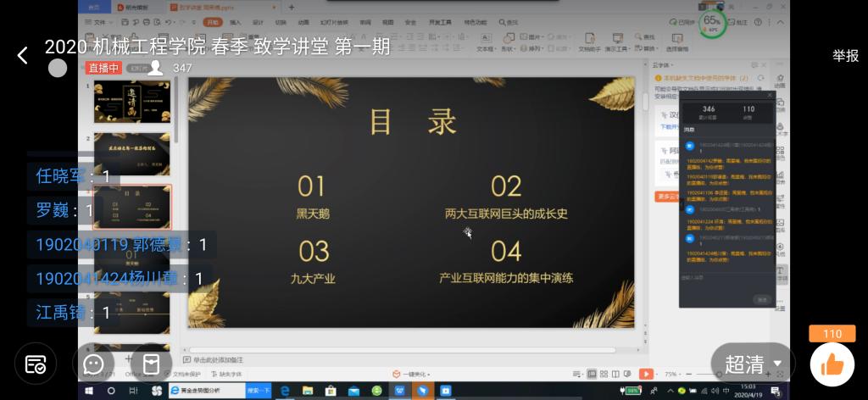Click the 已同步 sync status
The width and height of the screenshot is (868, 400).
682,22
